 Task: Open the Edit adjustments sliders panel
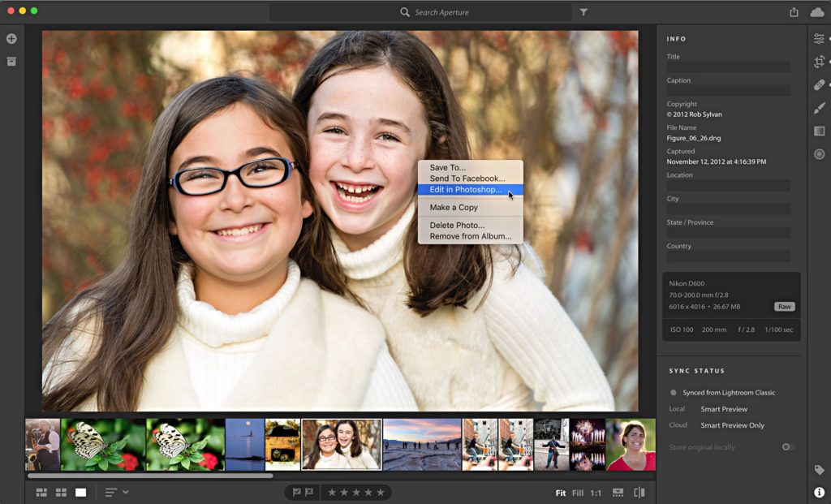pyautogui.click(x=819, y=39)
